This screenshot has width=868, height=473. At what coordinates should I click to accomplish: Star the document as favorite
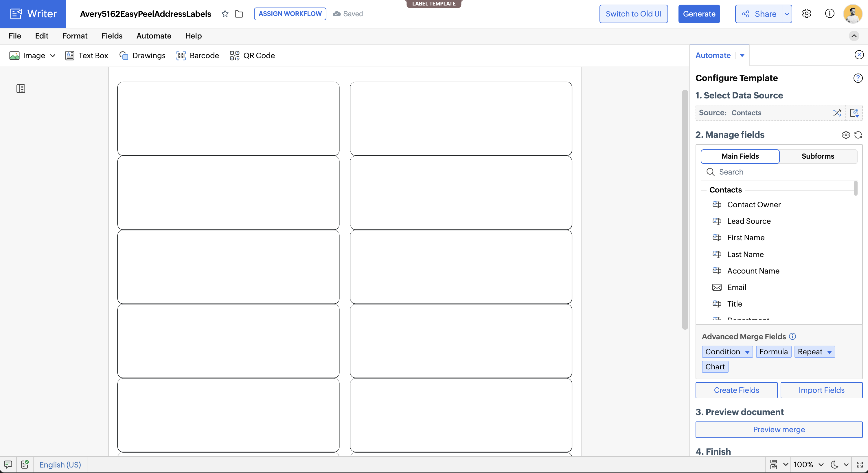pos(225,14)
